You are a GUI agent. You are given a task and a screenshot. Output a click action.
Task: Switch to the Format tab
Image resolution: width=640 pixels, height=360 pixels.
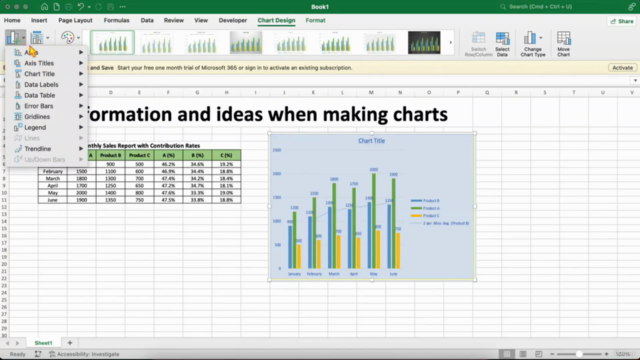click(x=316, y=20)
